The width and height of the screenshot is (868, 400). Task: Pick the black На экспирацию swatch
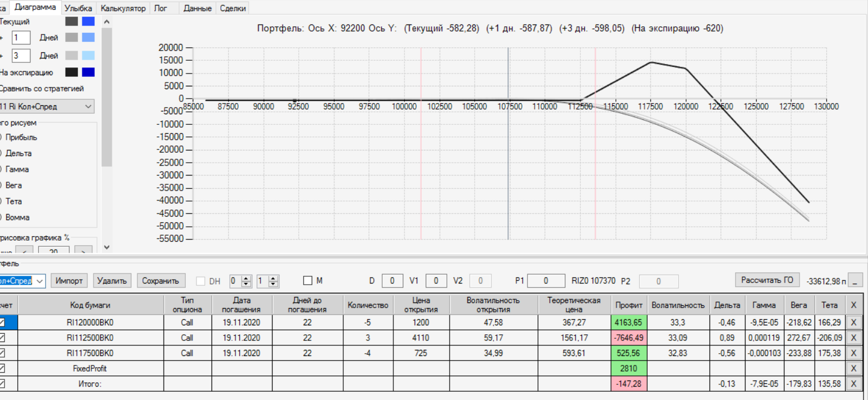pos(71,72)
